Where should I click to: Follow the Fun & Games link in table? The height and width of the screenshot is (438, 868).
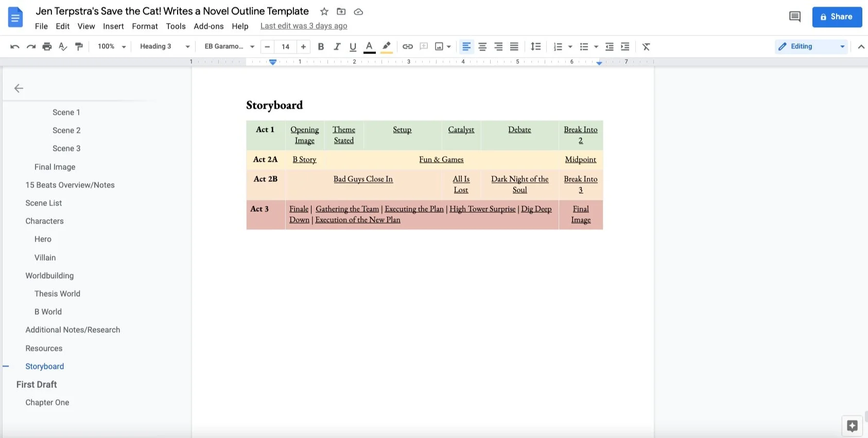click(x=441, y=159)
